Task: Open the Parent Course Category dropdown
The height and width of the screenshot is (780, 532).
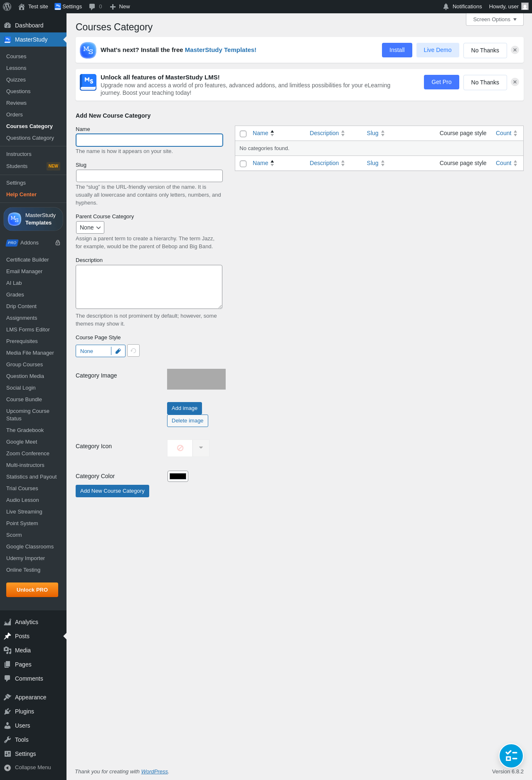Action: point(90,227)
